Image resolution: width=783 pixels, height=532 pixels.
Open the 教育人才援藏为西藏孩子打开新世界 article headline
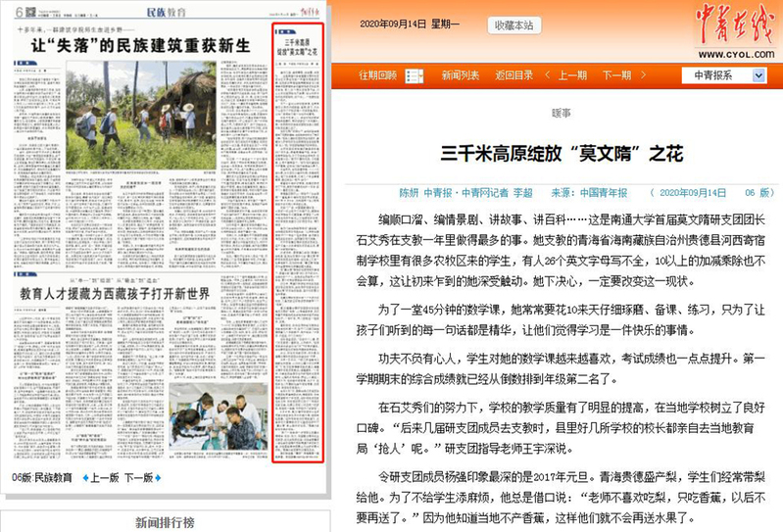click(x=115, y=294)
